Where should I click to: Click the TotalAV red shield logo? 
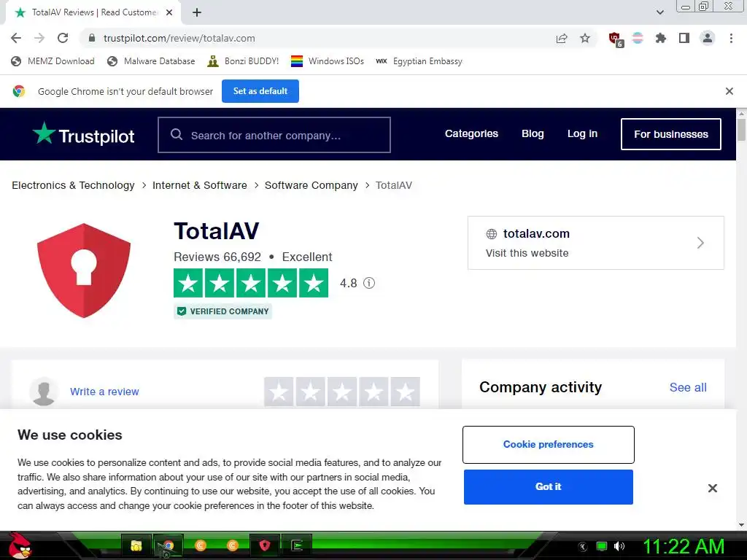(84, 270)
